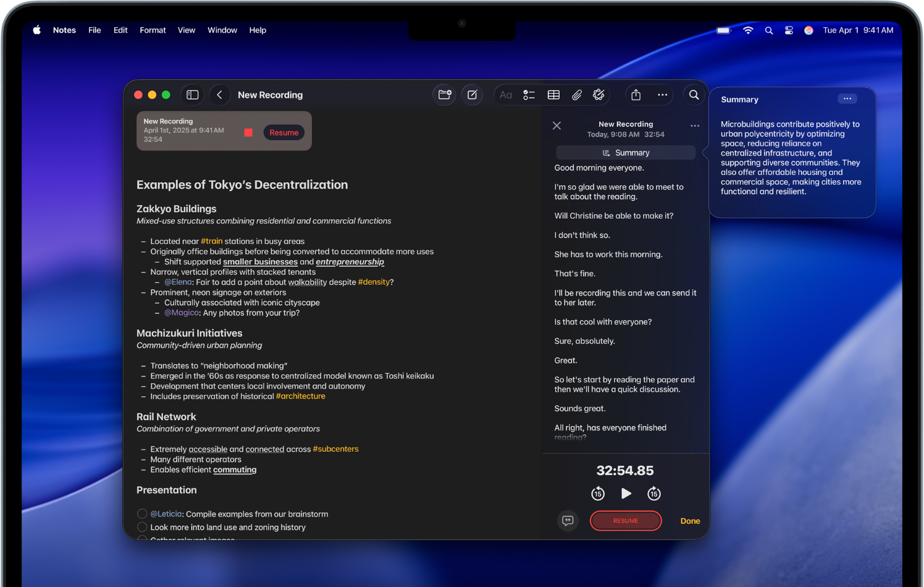This screenshot has height=587, width=924.
Task: Open the Apple menu
Action: 37,30
